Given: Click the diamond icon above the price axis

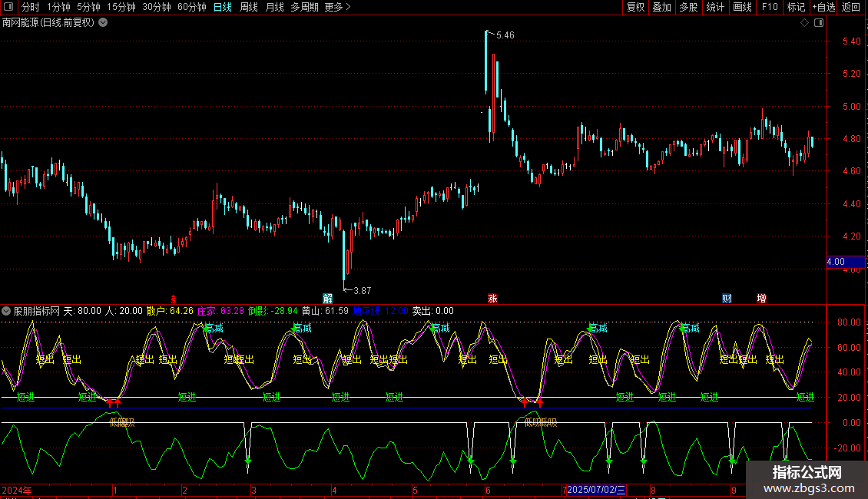Looking at the screenshot, I should point(804,22).
